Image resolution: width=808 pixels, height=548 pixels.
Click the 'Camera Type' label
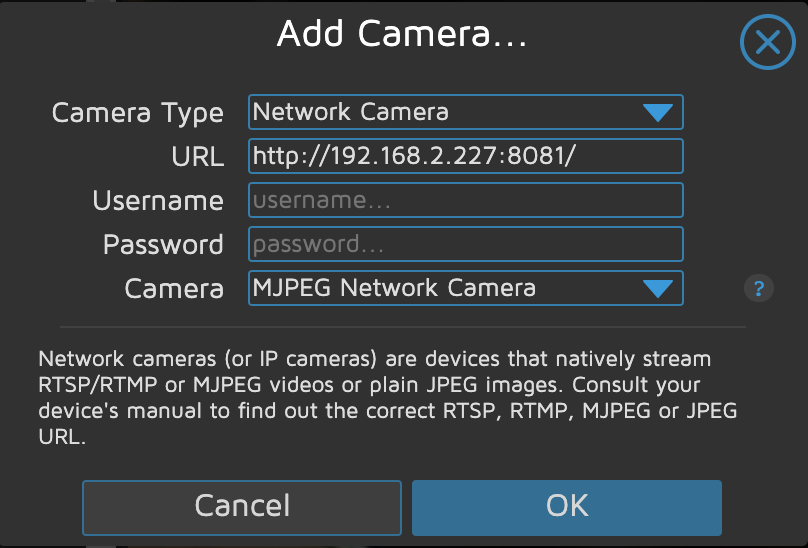coord(137,113)
